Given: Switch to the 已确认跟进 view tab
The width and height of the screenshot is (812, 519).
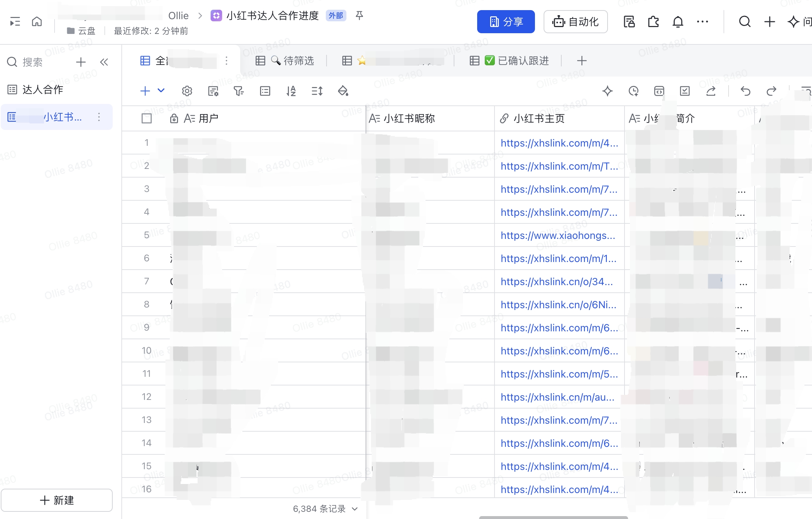Looking at the screenshot, I should coord(509,61).
